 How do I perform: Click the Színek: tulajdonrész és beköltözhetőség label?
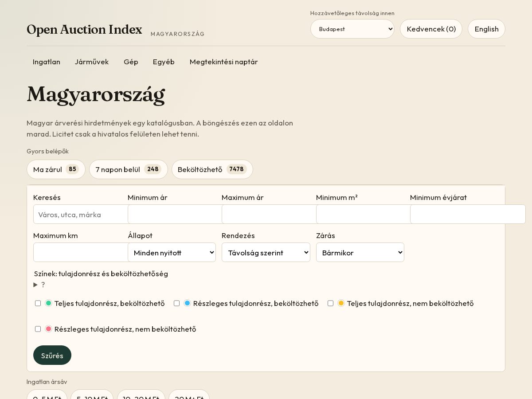click(101, 274)
